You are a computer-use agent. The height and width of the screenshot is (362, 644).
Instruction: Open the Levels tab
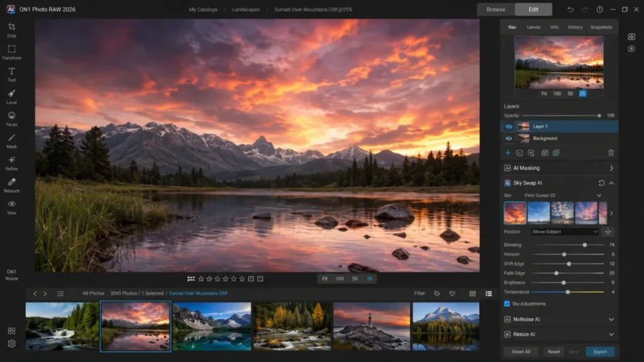pyautogui.click(x=533, y=27)
